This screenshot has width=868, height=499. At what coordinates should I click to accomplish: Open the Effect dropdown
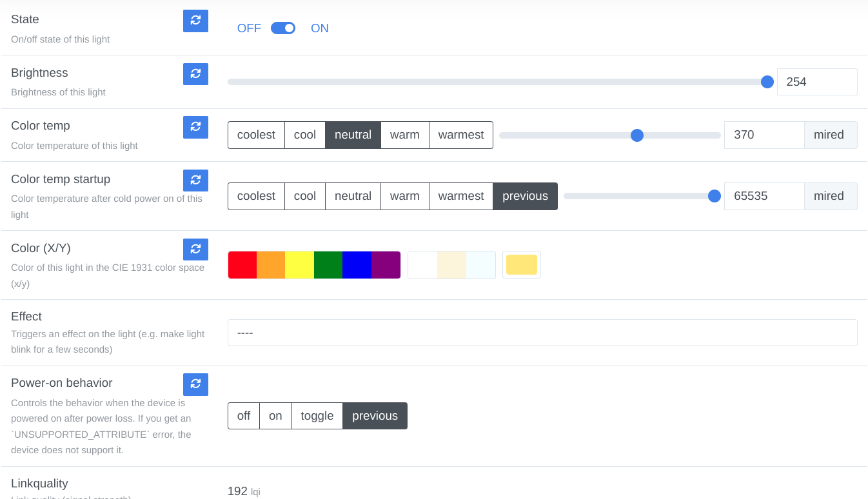click(x=542, y=333)
